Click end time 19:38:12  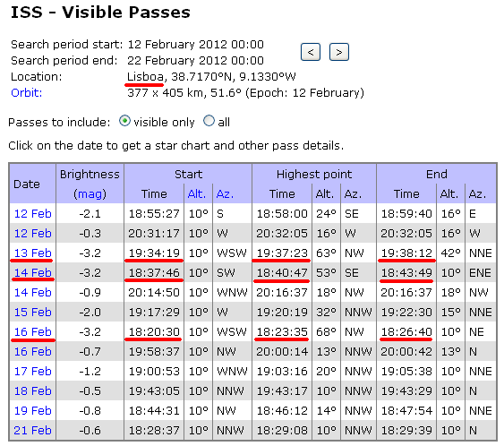coord(406,253)
